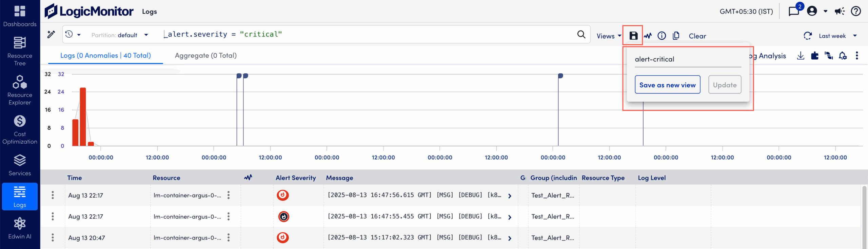Click the Log Analysis label
The image size is (868, 249).
pyautogui.click(x=768, y=56)
